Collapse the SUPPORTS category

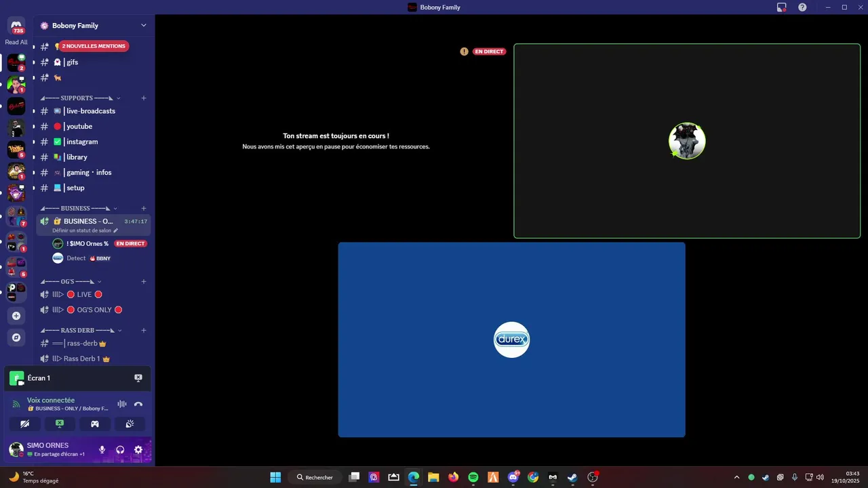(x=80, y=98)
